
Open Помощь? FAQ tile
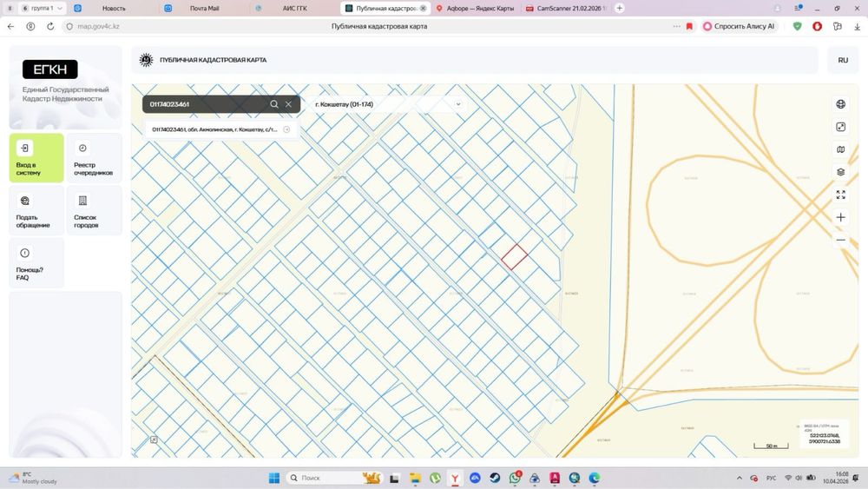pyautogui.click(x=36, y=263)
